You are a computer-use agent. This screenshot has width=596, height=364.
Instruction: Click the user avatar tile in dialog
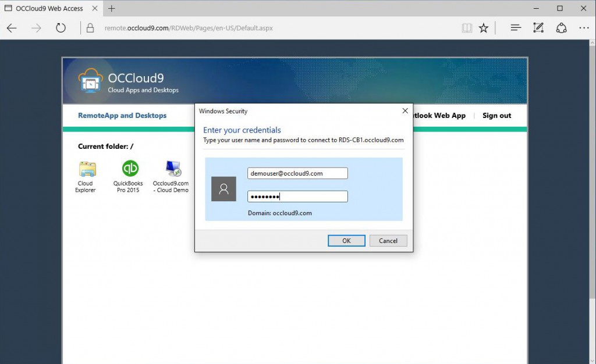click(x=223, y=189)
